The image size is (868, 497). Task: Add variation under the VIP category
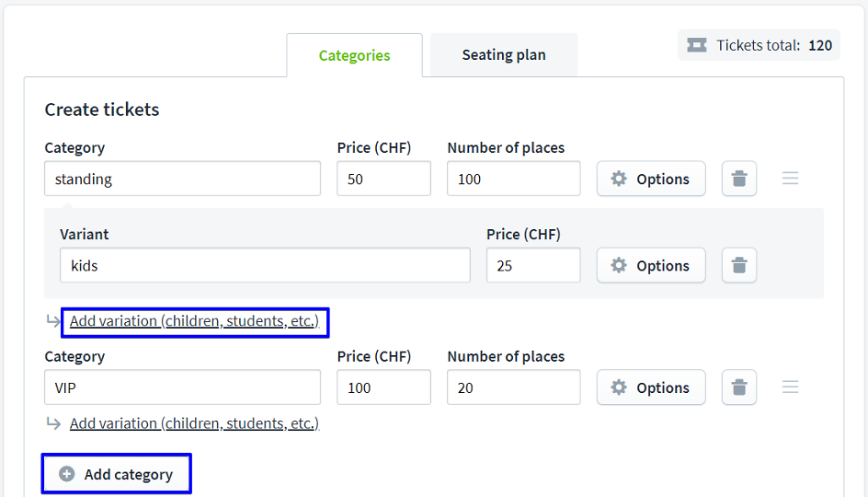(x=194, y=423)
